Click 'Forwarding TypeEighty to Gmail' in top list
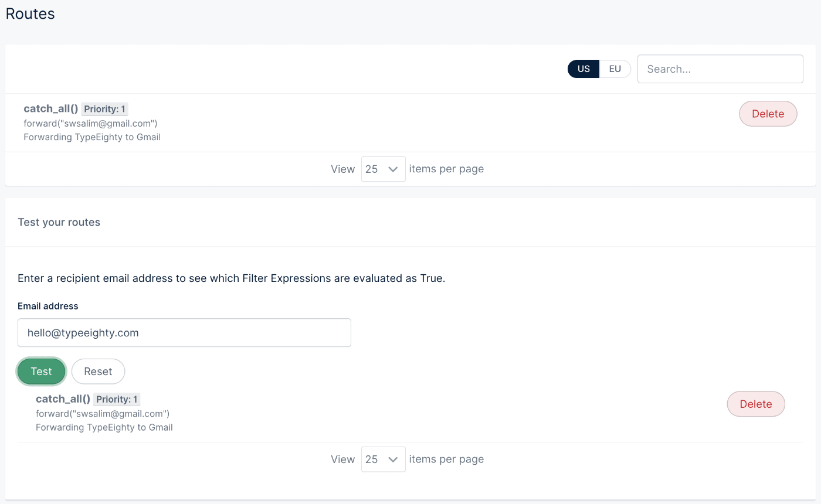Viewport: 821px width, 504px height. [92, 137]
